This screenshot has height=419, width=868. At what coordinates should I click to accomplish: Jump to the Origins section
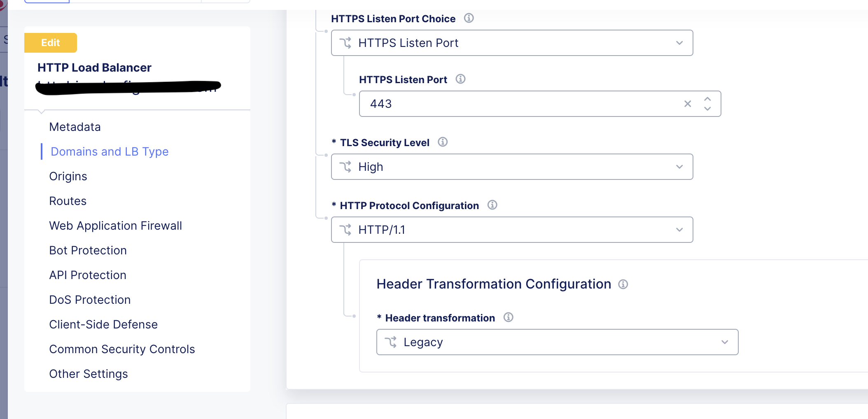(x=68, y=176)
